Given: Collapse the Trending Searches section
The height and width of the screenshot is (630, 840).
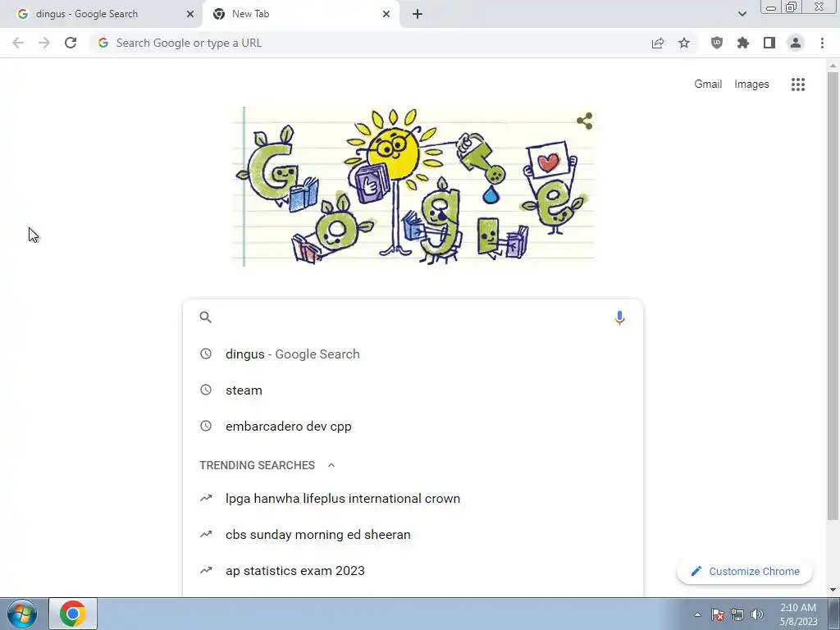Looking at the screenshot, I should [331, 465].
